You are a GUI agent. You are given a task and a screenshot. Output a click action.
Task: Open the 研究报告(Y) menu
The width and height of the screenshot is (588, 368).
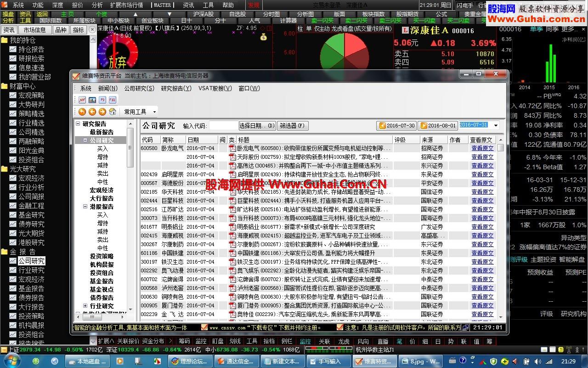click(176, 88)
